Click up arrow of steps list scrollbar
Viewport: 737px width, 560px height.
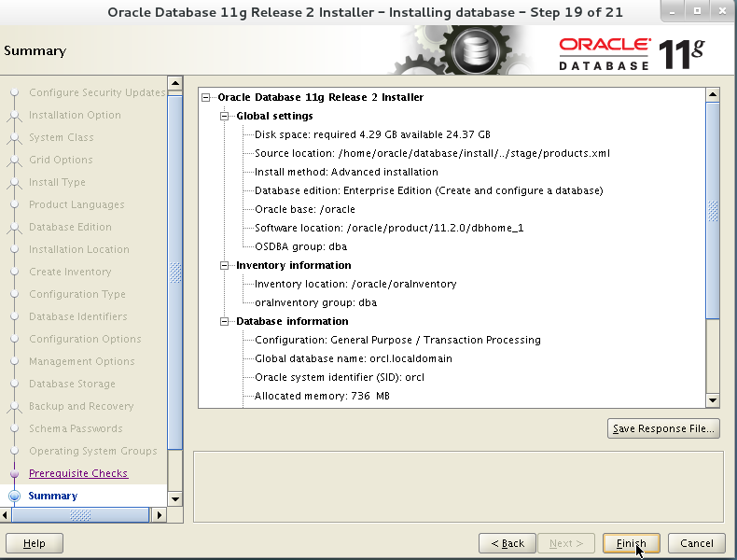[x=174, y=84]
